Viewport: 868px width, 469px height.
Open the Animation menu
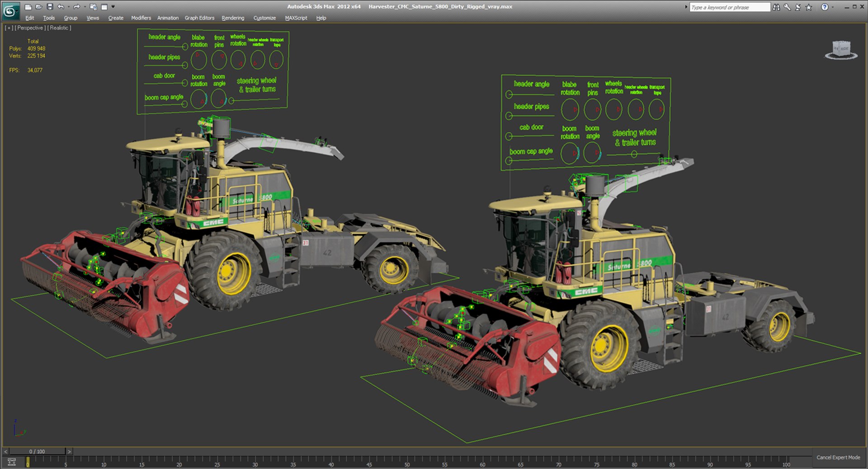[168, 18]
